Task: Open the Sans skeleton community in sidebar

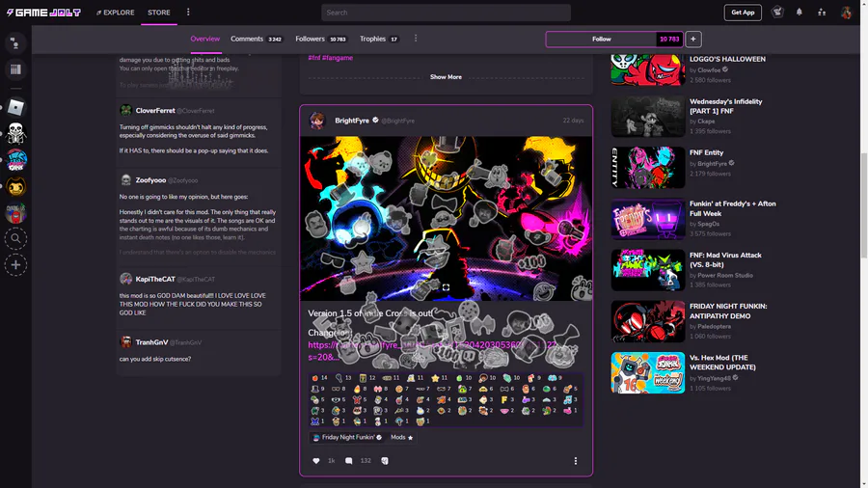Action: [15, 133]
